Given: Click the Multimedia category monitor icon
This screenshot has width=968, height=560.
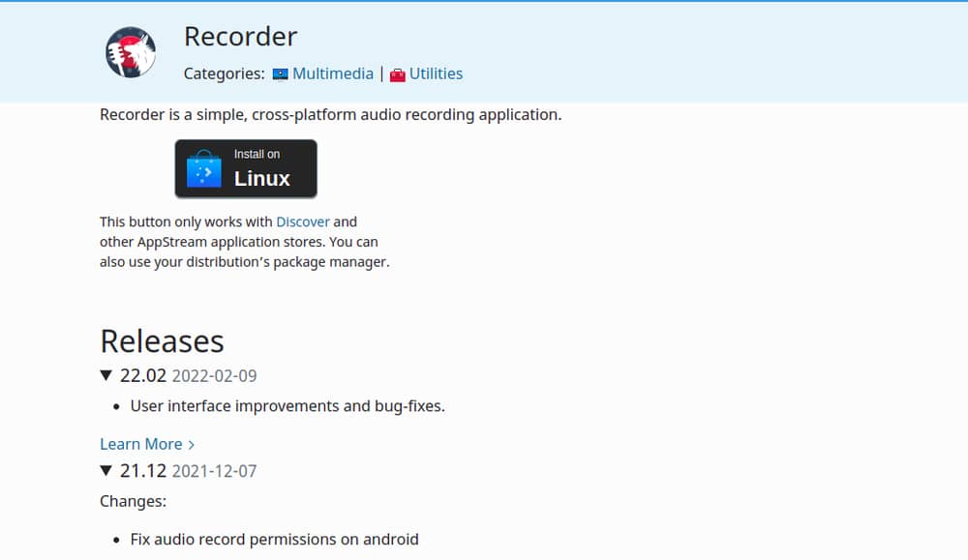Looking at the screenshot, I should pos(281,74).
